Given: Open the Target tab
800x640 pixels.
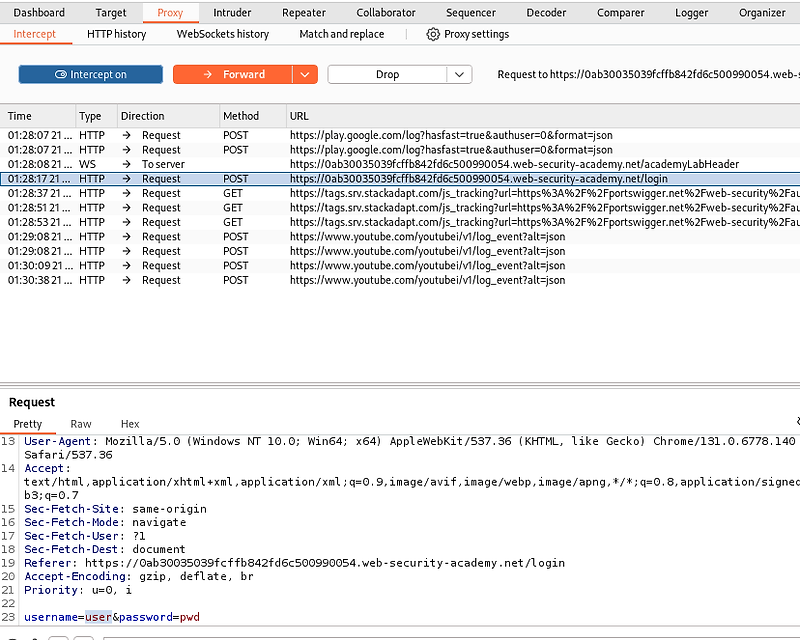Looking at the screenshot, I should pos(110,12).
